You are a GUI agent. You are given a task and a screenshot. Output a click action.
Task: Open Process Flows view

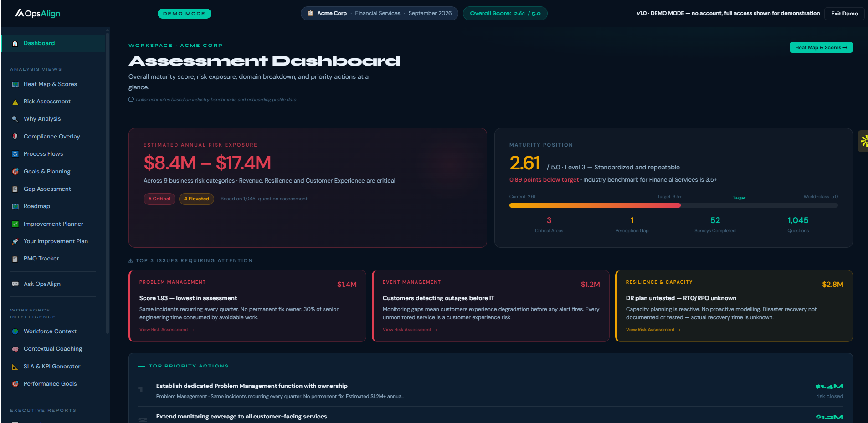(x=54, y=154)
